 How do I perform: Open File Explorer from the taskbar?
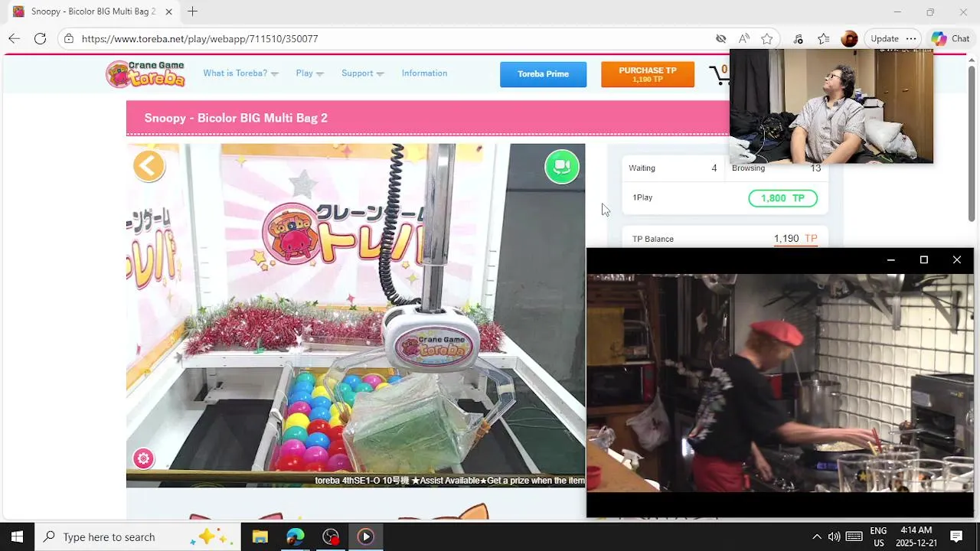coord(260,536)
